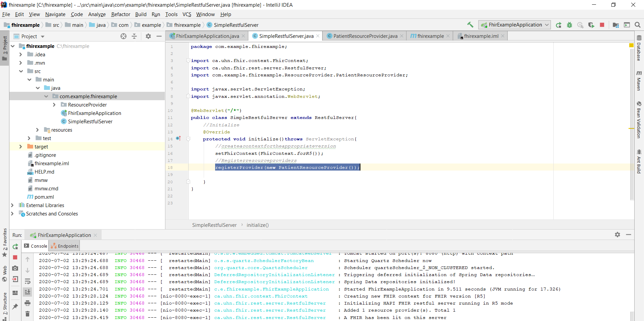Click the exit application icon in Run panel
644x321 pixels.
tap(15, 279)
